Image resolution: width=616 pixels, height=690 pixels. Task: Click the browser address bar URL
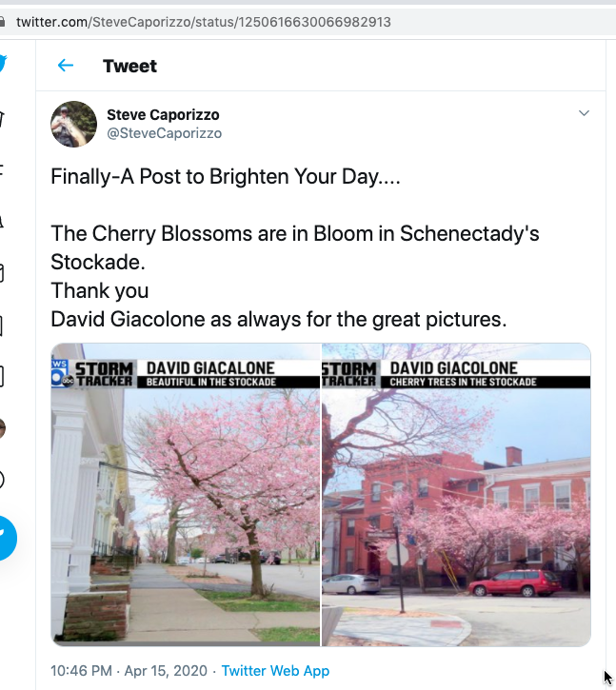pyautogui.click(x=203, y=21)
